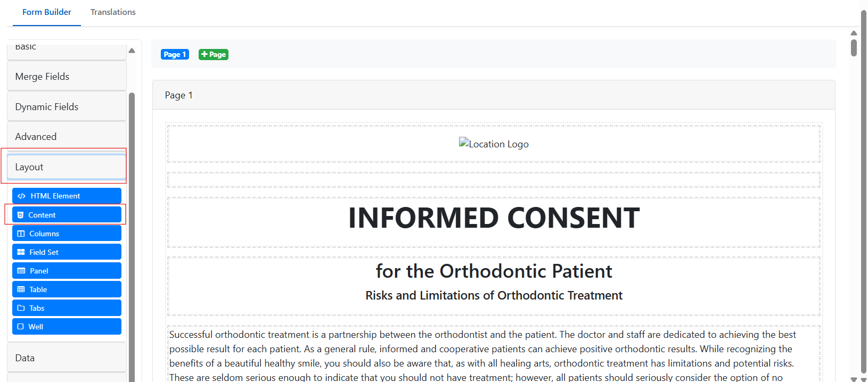Viewport: 868px width, 382px height.
Task: Click the Columns layout icon
Action: [x=21, y=234]
